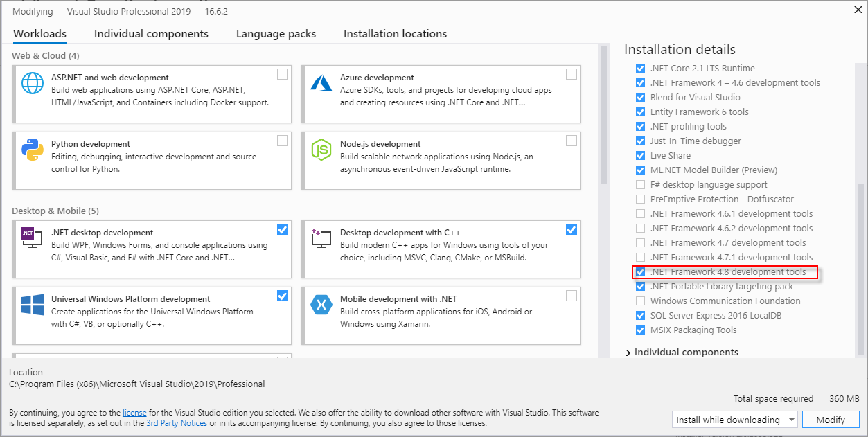Disable the .NET profiling tools component
Viewport: 868px width, 437px height.
click(x=640, y=126)
